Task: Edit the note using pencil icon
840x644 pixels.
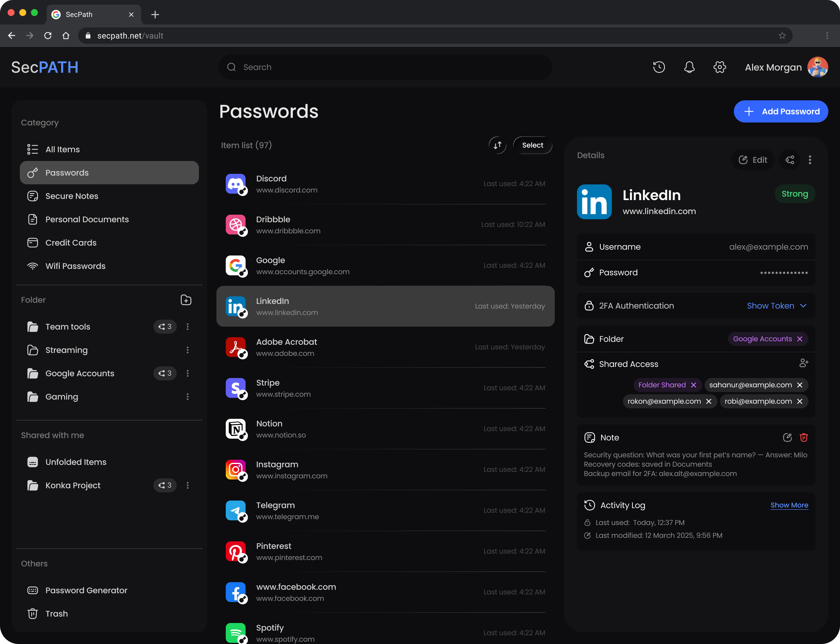Action: point(787,437)
